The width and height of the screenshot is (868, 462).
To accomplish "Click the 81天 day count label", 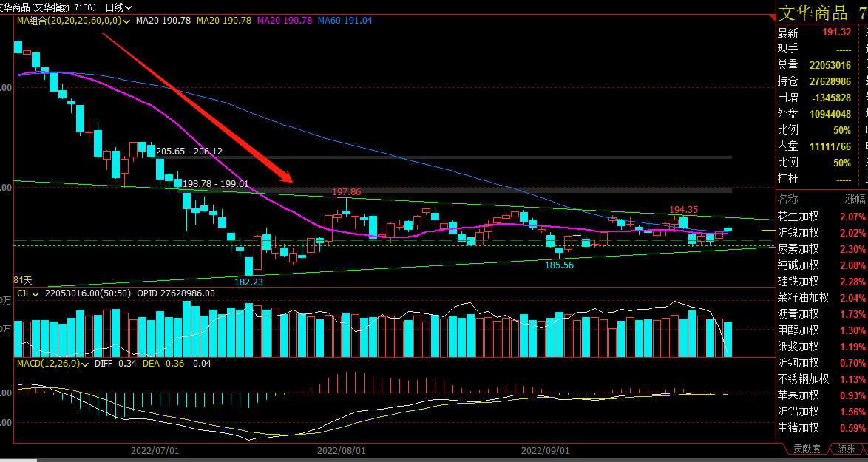I will click(x=23, y=281).
